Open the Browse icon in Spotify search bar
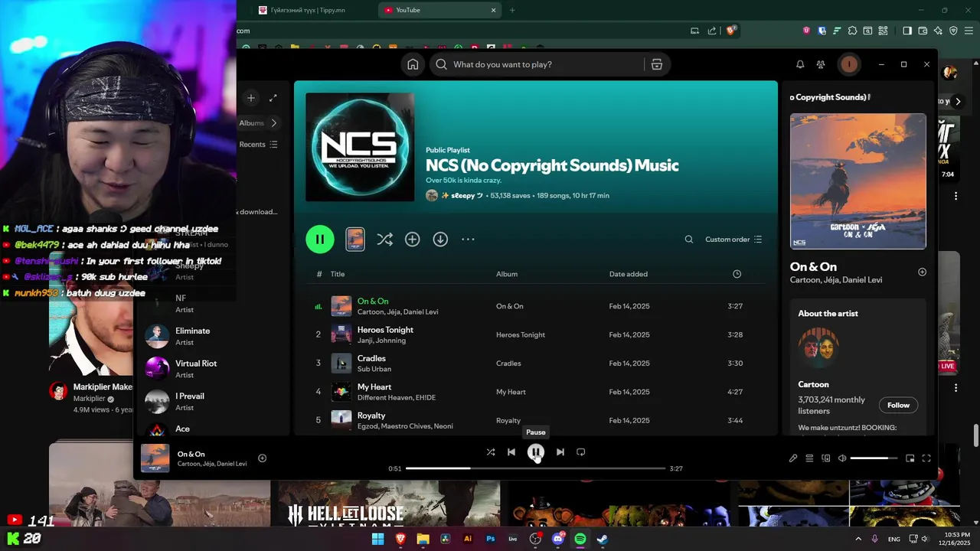This screenshot has width=980, height=551. point(656,64)
